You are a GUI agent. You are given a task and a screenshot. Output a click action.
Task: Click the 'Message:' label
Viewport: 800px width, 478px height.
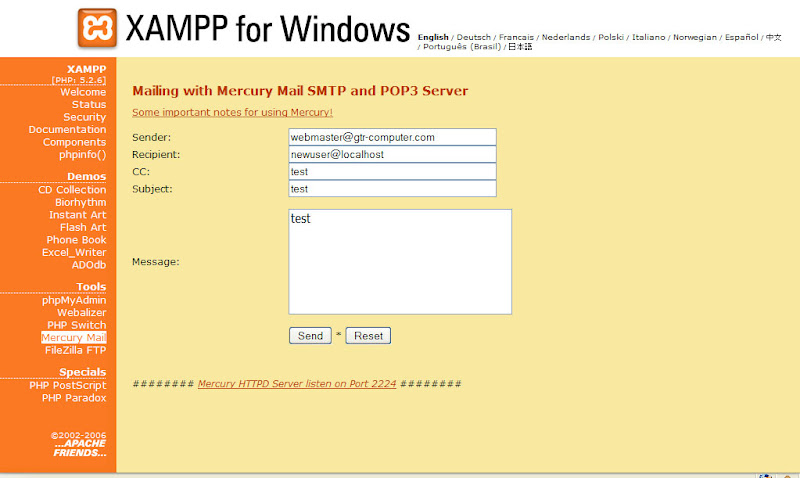(156, 262)
